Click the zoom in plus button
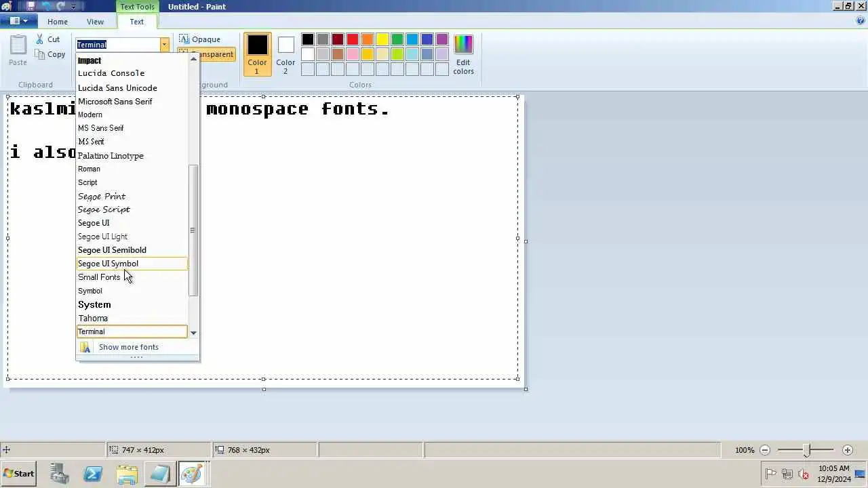 pyautogui.click(x=847, y=450)
